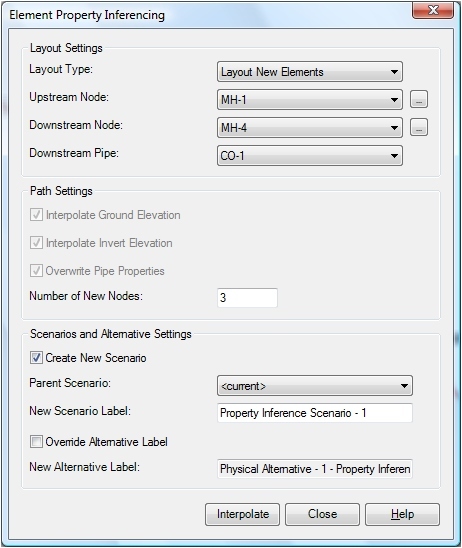
Task: Open Help for this dialog
Action: click(x=402, y=514)
